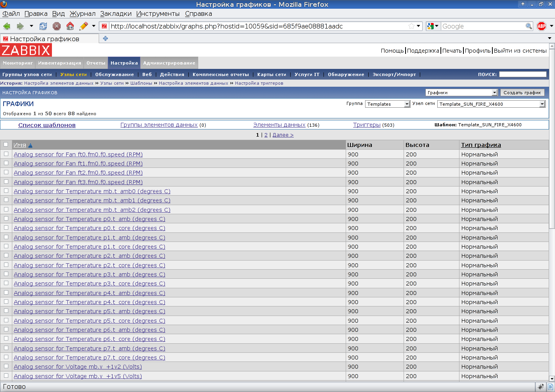This screenshot has width=555, height=392.
Task: Go to the Home page icon
Action: tap(70, 26)
